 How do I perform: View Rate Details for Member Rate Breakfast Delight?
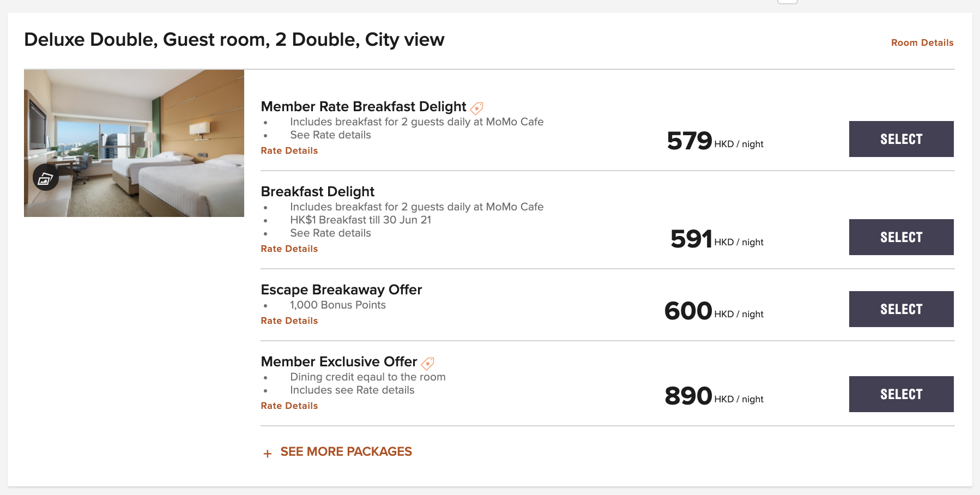pos(289,150)
